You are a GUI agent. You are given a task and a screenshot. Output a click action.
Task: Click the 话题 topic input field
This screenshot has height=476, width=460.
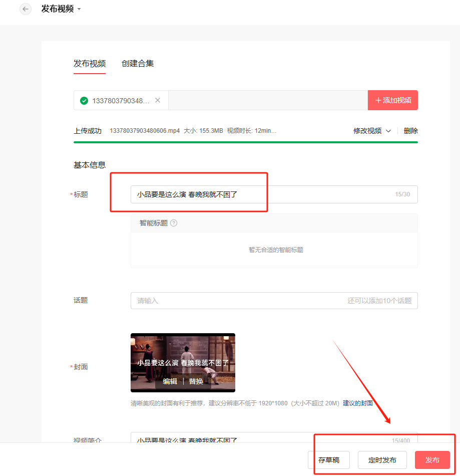pyautogui.click(x=274, y=301)
